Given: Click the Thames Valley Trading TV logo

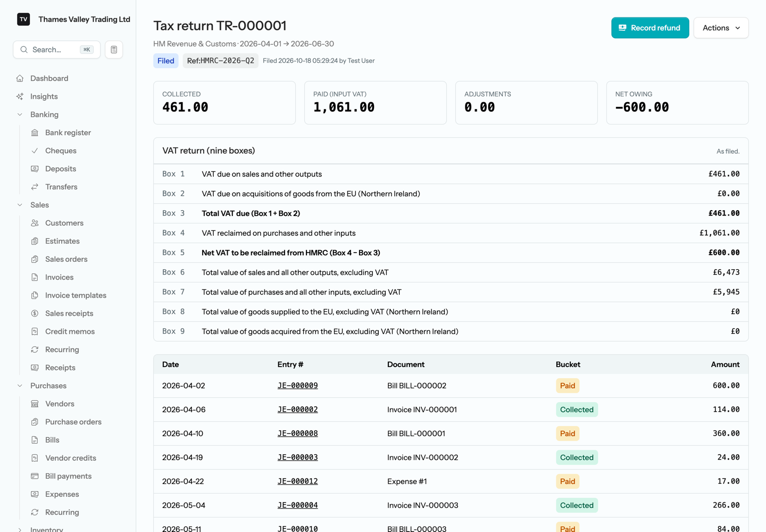Looking at the screenshot, I should click(x=23, y=19).
